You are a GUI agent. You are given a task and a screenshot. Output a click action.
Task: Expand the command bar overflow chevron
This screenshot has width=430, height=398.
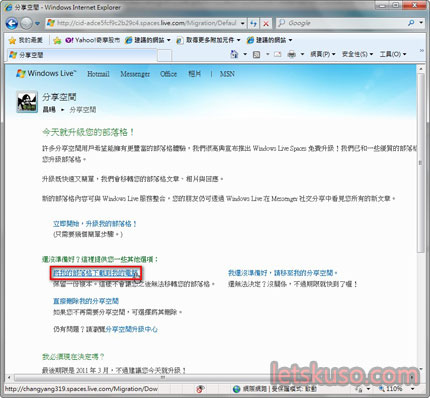coord(422,51)
